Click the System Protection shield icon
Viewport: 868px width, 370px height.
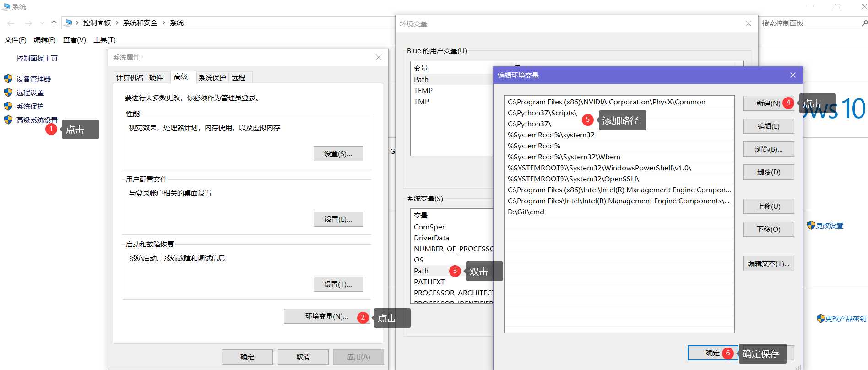click(x=8, y=106)
